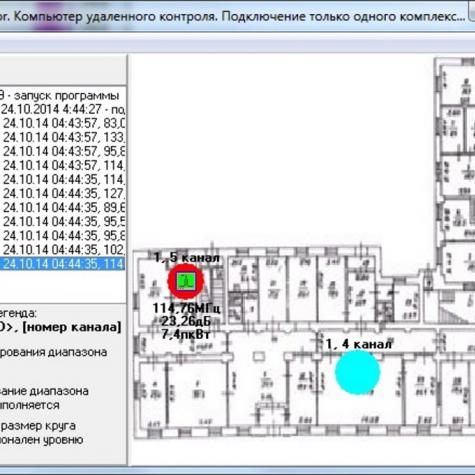Click the "[номер канала]" legend text
475x475 pixels.
[x=72, y=327]
